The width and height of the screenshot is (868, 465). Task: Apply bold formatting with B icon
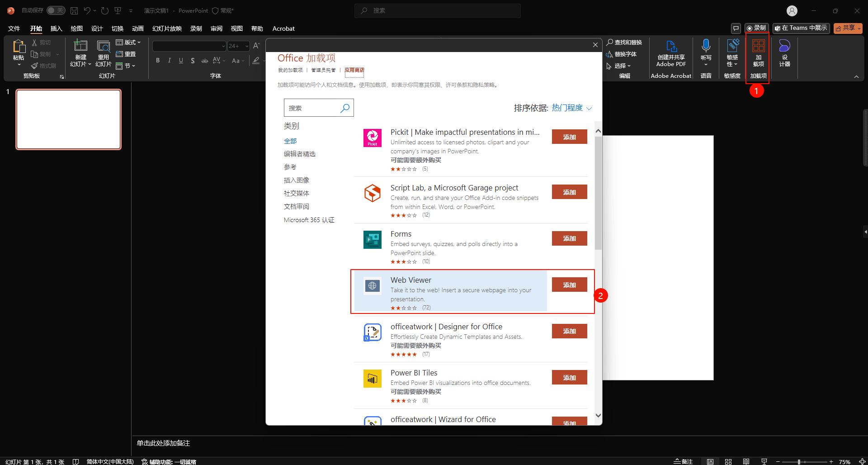point(158,60)
